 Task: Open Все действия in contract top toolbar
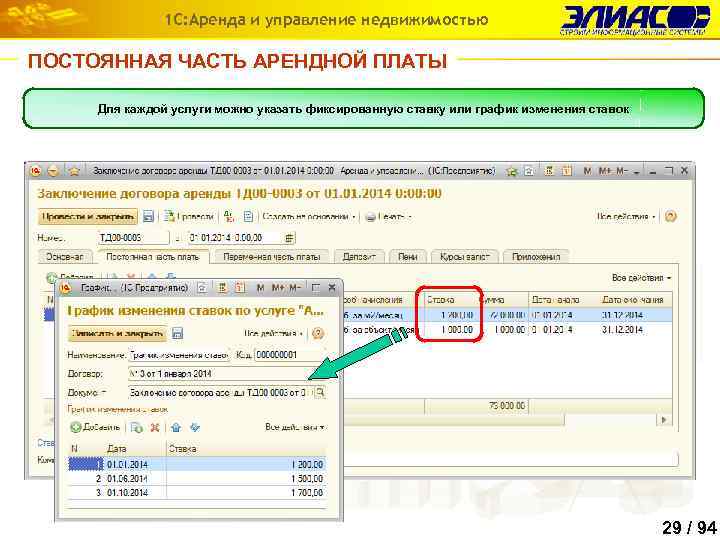[626, 216]
